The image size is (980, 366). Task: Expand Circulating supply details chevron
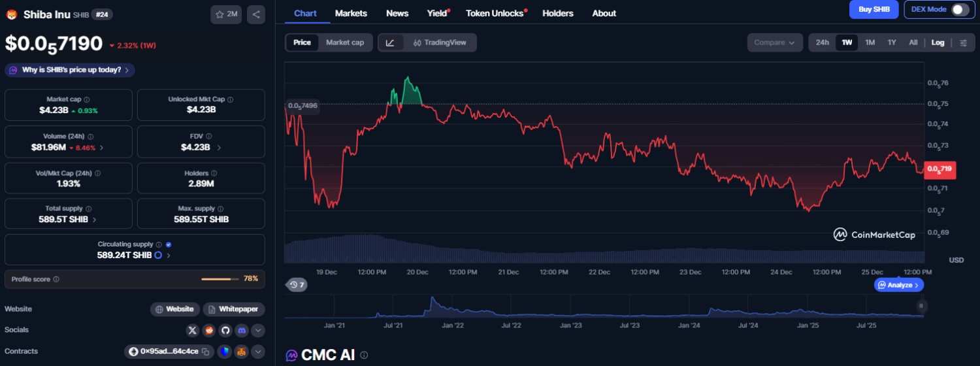(x=169, y=256)
